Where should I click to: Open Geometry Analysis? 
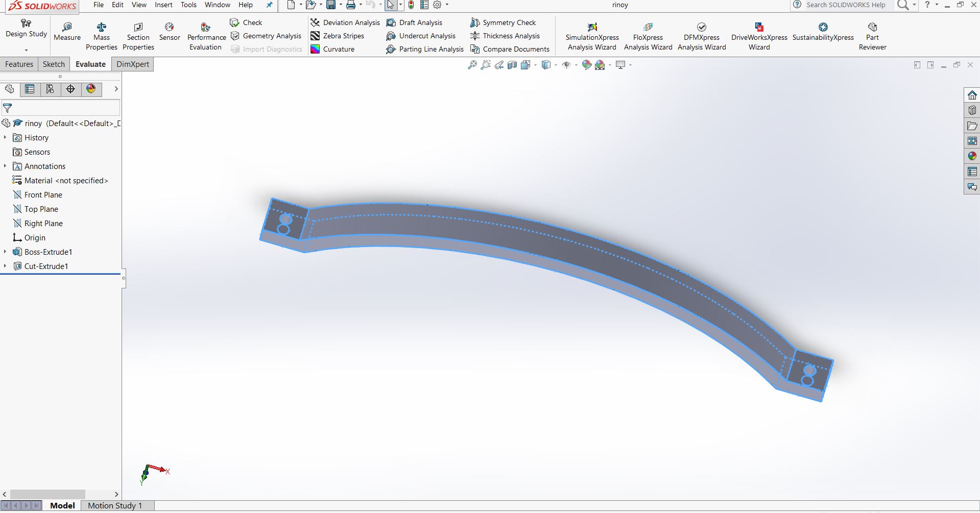coord(266,36)
